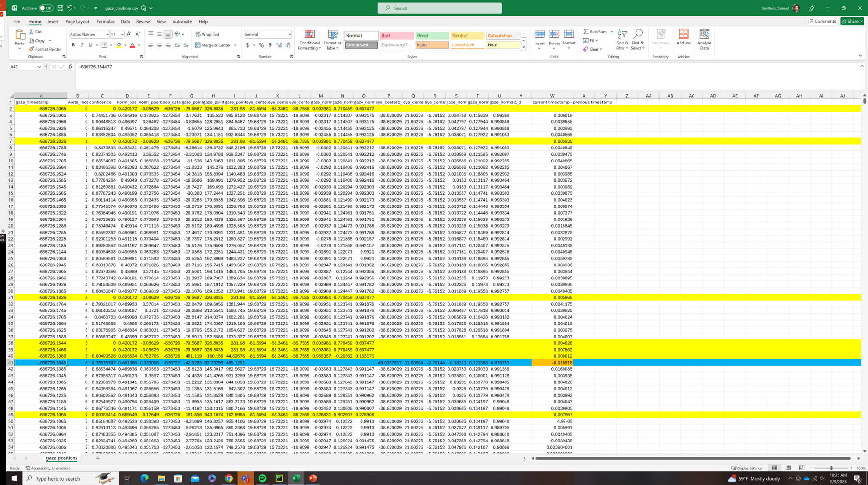Click the Increase Indent icon
868x485 pixels.
tap(186, 45)
